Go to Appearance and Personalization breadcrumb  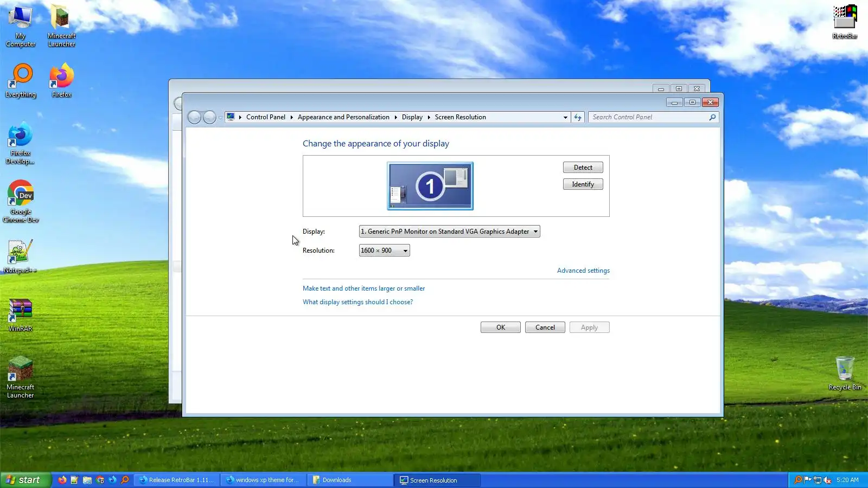click(x=343, y=117)
